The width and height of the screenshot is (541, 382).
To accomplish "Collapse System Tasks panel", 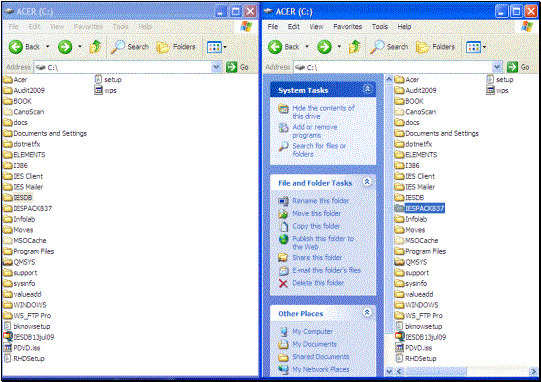I will (x=367, y=89).
